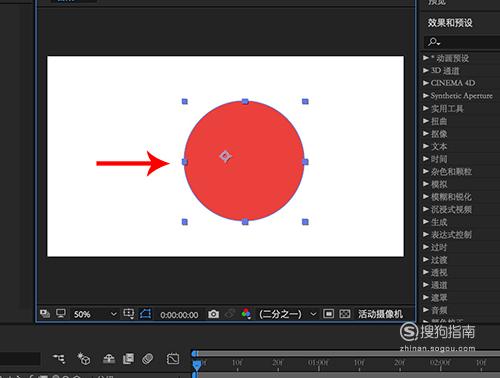
Task: Toggle the frame blending icon
Action: [x=128, y=359]
